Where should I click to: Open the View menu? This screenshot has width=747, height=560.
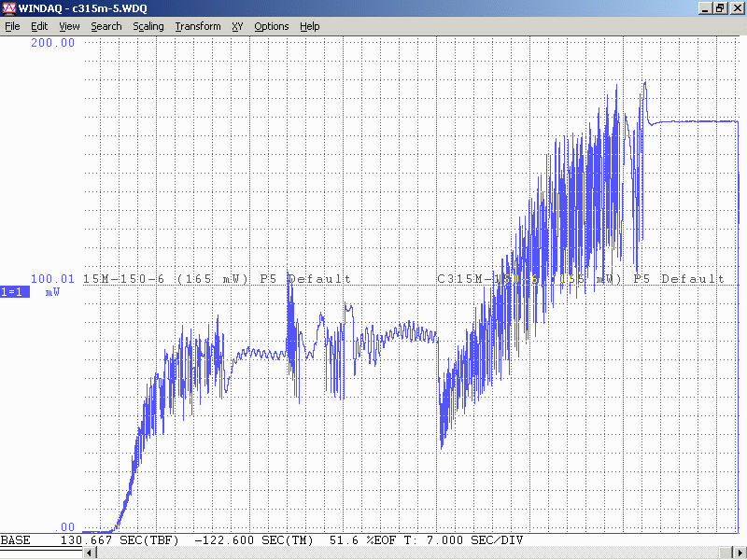click(x=69, y=26)
